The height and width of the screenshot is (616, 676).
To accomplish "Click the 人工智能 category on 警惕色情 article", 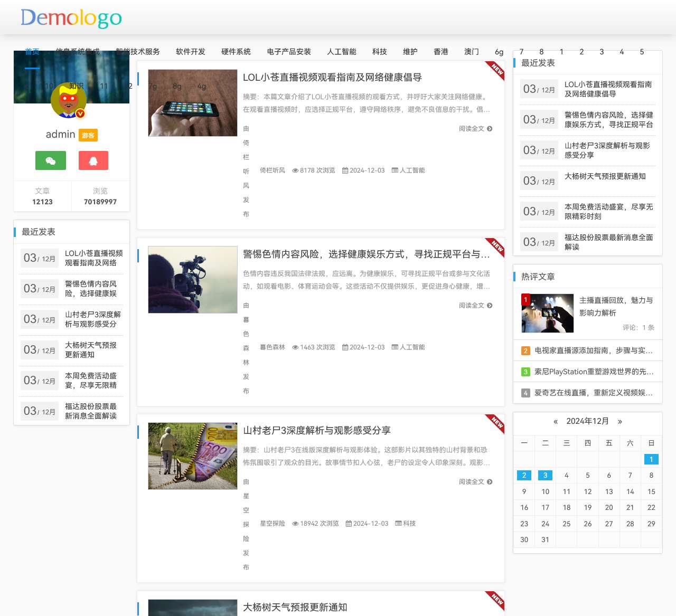I will tap(412, 347).
